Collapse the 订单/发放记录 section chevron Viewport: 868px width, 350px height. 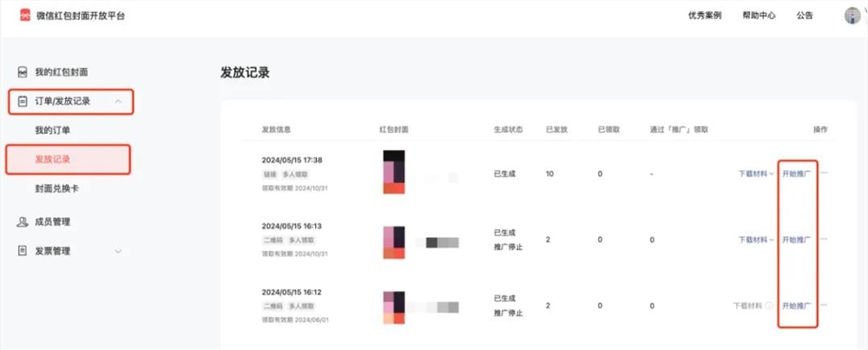119,102
